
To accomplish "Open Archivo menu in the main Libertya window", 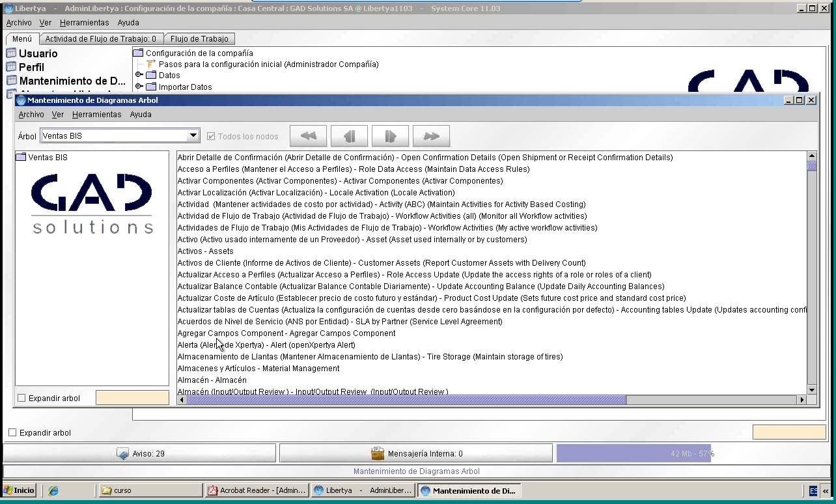I will [x=19, y=22].
